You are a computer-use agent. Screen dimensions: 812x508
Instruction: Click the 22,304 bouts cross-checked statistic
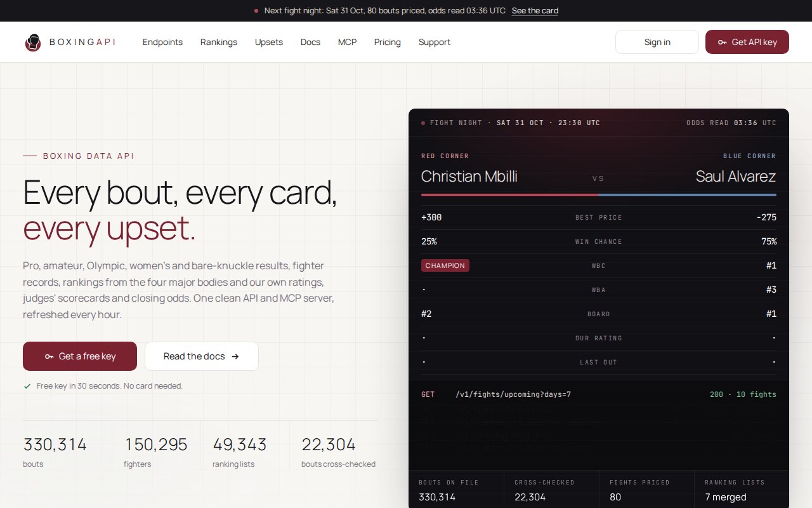(338, 451)
